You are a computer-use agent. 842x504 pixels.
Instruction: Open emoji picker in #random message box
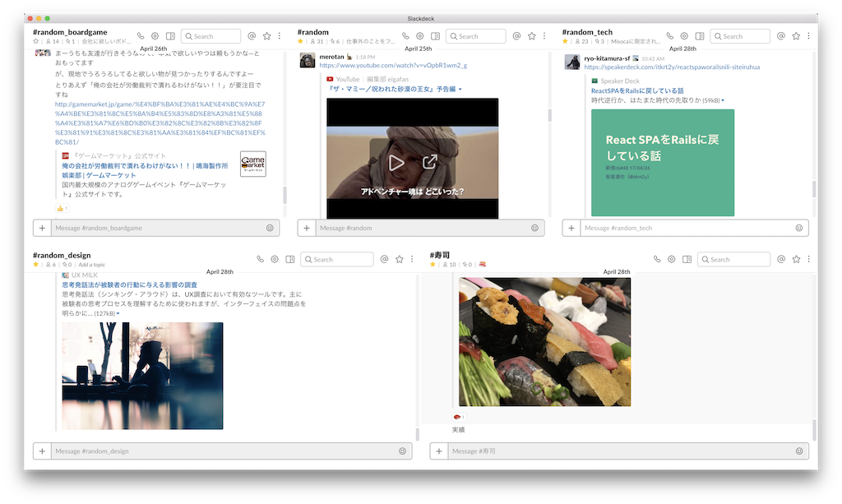[x=534, y=228]
